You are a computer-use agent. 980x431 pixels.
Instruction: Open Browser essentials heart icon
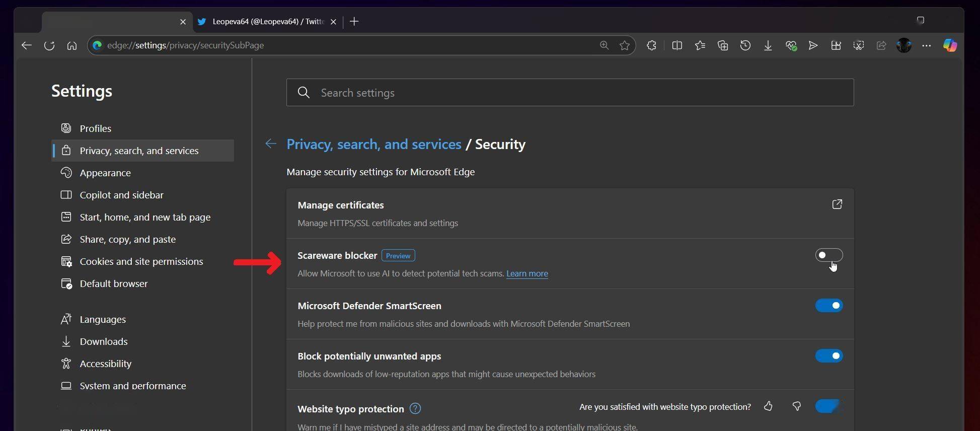791,45
